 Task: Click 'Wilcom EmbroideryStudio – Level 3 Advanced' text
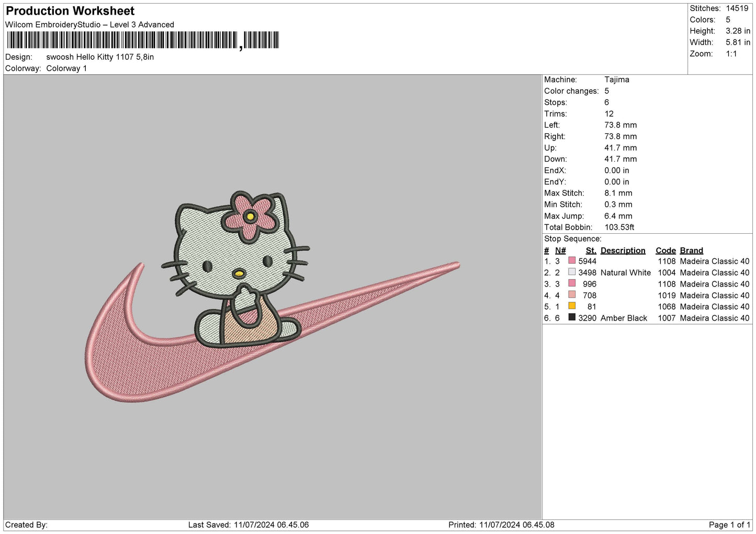point(89,25)
